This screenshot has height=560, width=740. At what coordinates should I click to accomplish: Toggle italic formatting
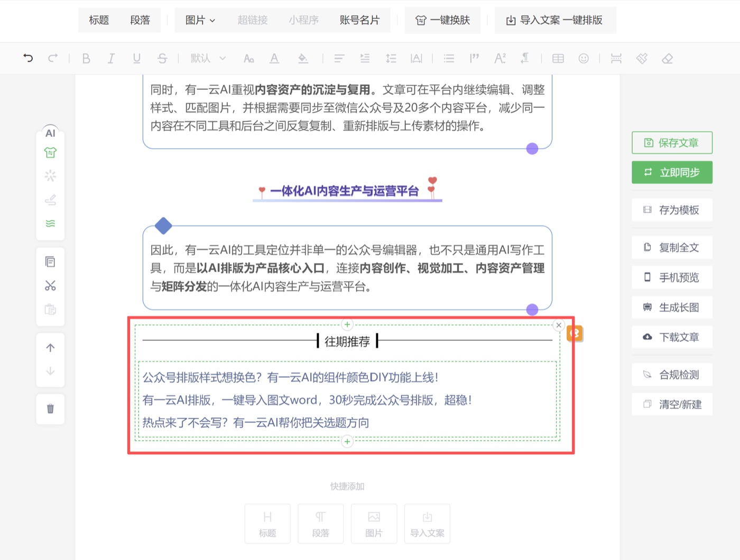pos(111,58)
